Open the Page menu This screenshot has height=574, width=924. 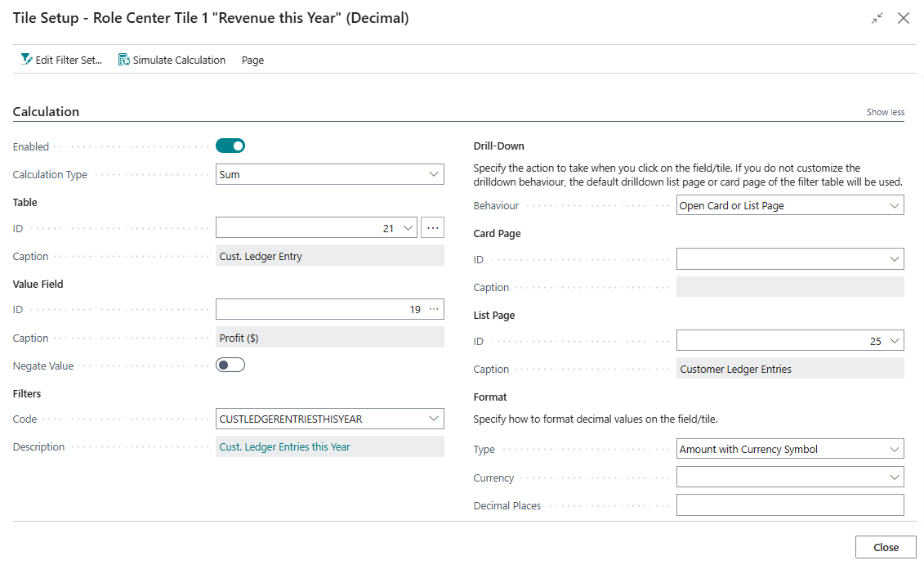[252, 60]
